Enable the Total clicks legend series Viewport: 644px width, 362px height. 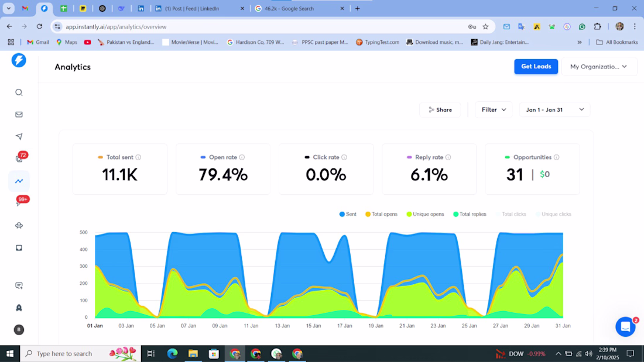[511, 214]
